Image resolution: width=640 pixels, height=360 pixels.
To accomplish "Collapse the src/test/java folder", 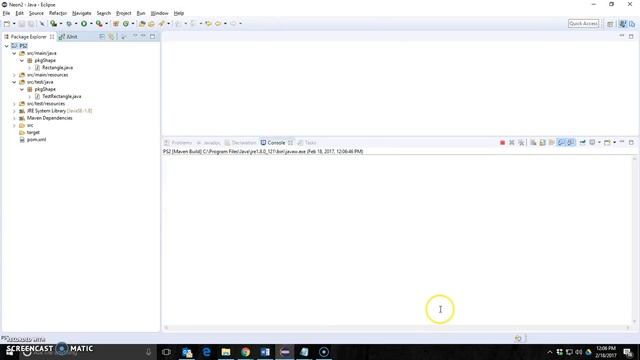I will pos(14,82).
